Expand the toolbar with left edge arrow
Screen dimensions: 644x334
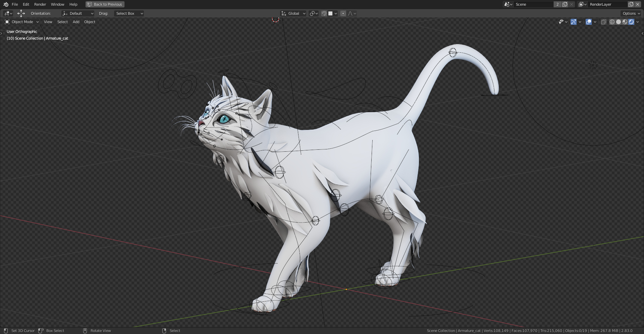click(1, 33)
